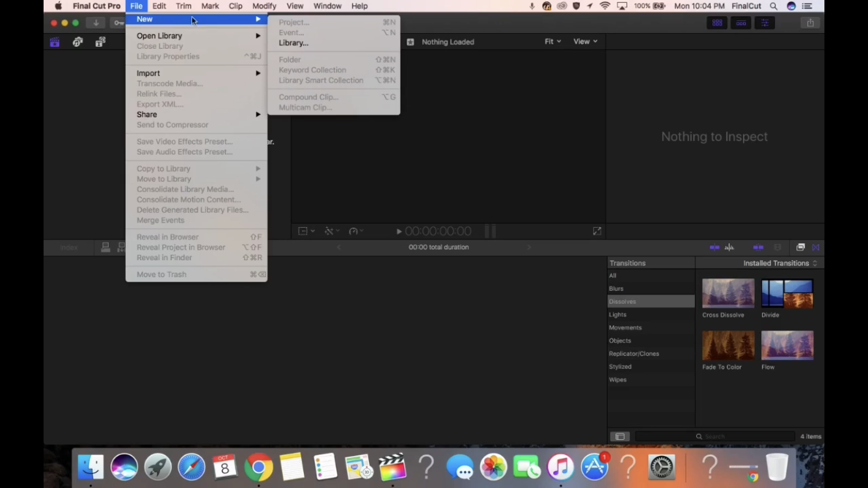Click the purple clip Libraries sidebar icon
This screenshot has width=868, height=488.
click(55, 42)
